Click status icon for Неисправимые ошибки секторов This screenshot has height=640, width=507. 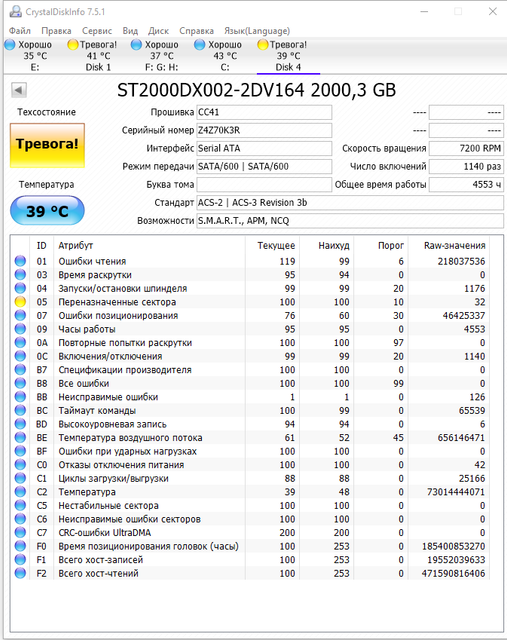[x=20, y=519]
